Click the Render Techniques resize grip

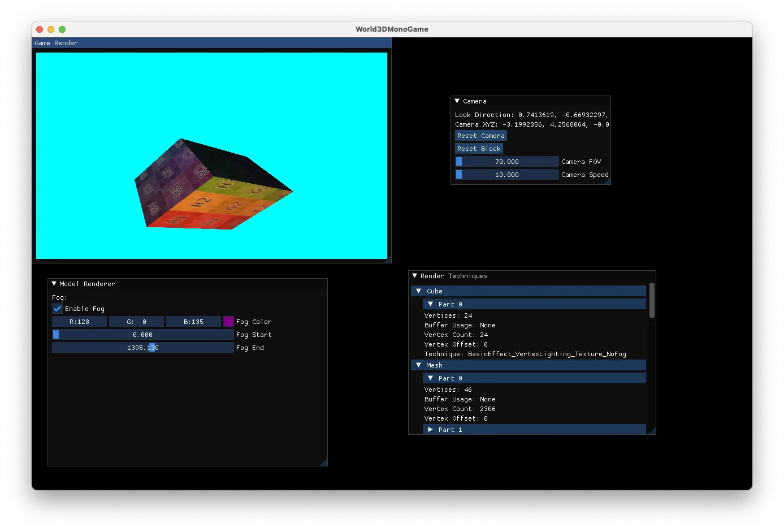point(652,430)
